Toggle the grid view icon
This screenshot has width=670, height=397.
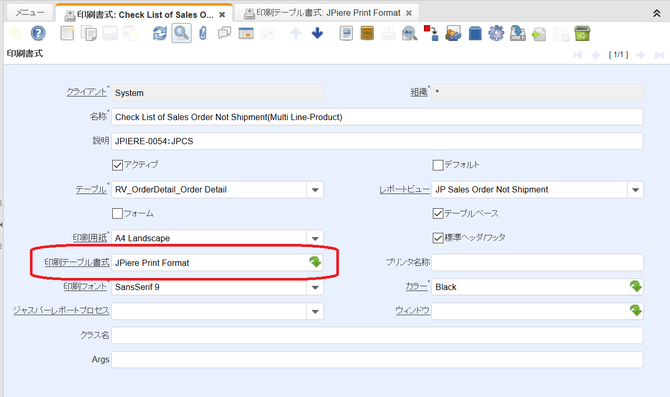[x=246, y=33]
